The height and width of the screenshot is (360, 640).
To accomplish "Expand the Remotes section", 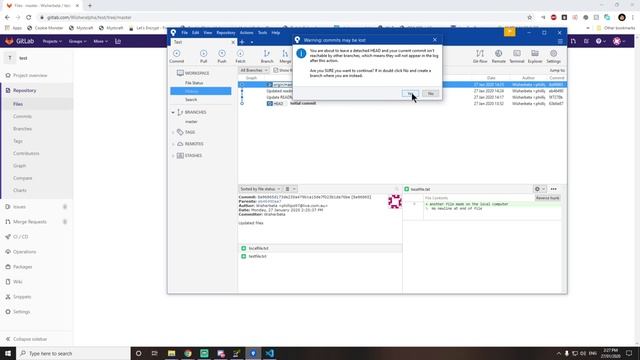I will click(173, 144).
